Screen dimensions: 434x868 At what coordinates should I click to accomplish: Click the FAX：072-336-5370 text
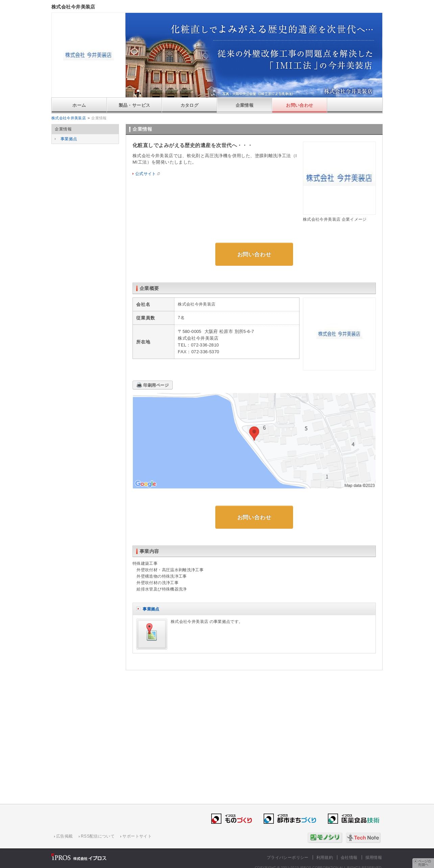click(198, 352)
